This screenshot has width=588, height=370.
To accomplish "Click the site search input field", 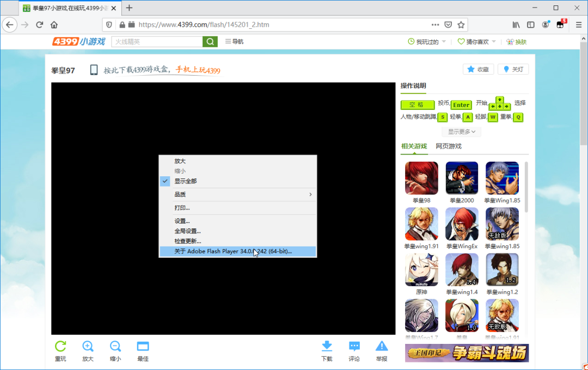I will [x=157, y=41].
